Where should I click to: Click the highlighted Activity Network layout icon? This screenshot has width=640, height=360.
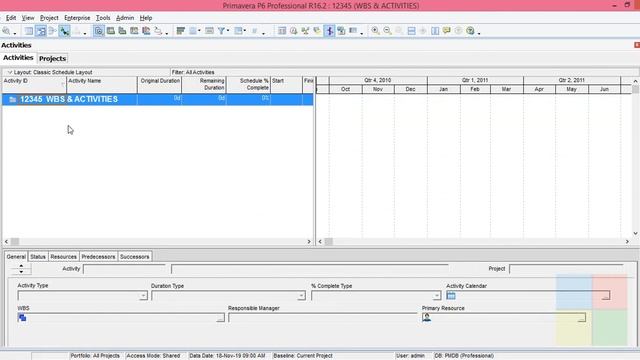pos(41,31)
